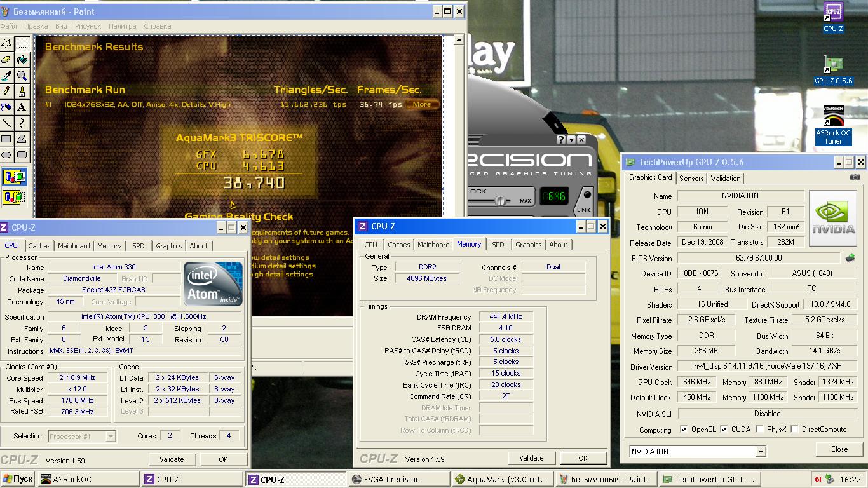Choose the opaque selection option in Paint

14,177
